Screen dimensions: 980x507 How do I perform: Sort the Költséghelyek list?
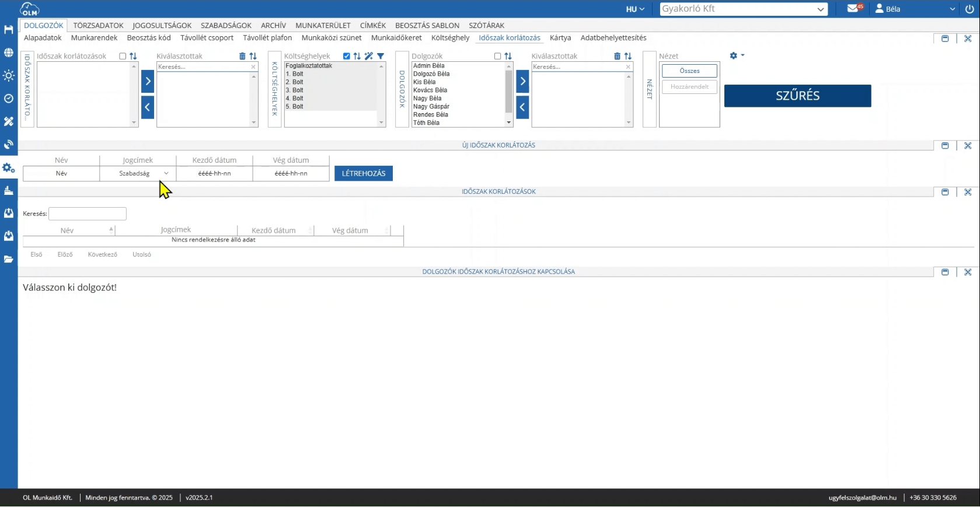tap(357, 56)
